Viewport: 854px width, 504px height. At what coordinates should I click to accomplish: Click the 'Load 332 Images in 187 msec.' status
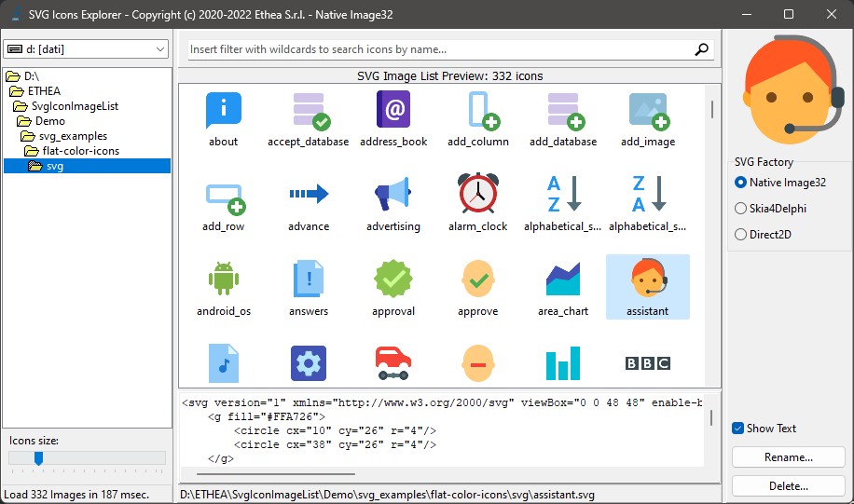click(x=76, y=494)
